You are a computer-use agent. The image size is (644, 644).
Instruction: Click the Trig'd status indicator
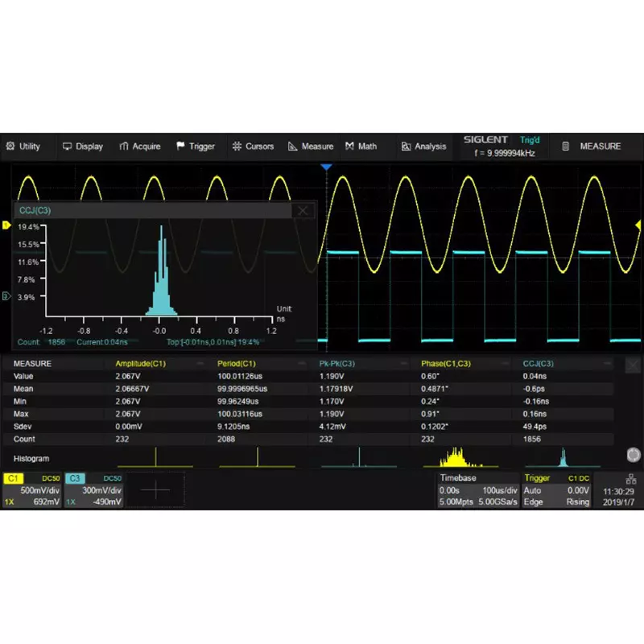pyautogui.click(x=530, y=140)
